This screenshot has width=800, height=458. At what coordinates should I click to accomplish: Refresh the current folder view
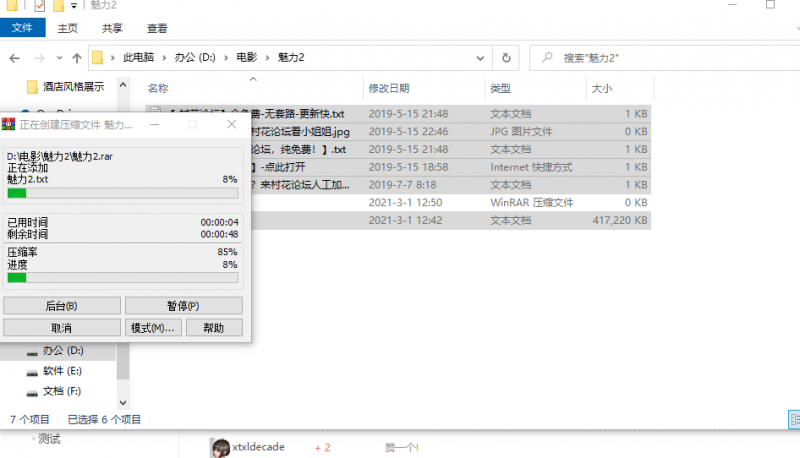click(x=507, y=58)
